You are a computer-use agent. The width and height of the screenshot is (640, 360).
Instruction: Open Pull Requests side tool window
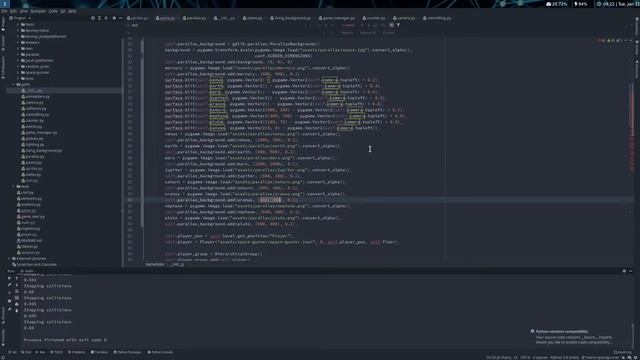click(3, 67)
